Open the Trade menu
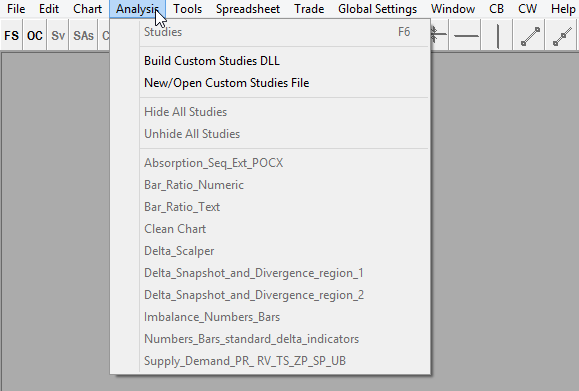The image size is (579, 391). coord(309,8)
